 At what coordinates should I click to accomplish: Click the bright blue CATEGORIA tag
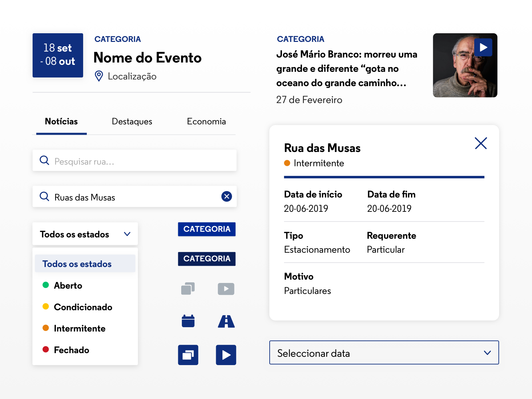click(207, 229)
